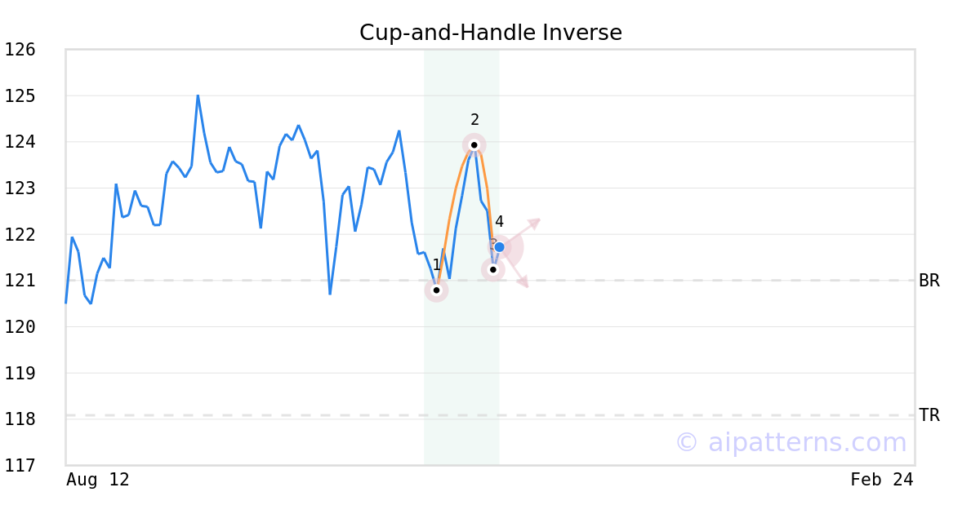Image resolution: width=980 pixels, height=514 pixels.
Task: Click the number 4 point label
Action: pos(499,222)
